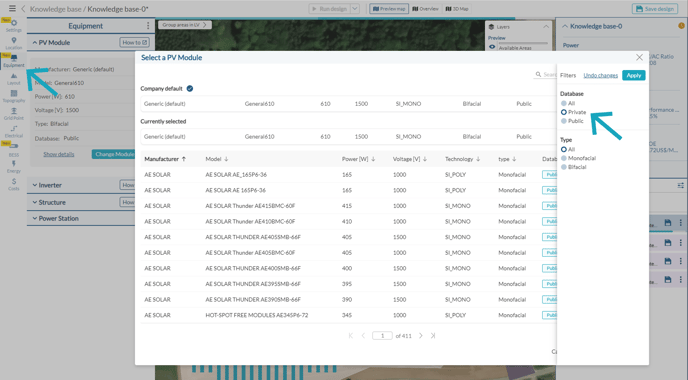This screenshot has width=688, height=380.
Task: Go to previous page of results
Action: click(363, 336)
